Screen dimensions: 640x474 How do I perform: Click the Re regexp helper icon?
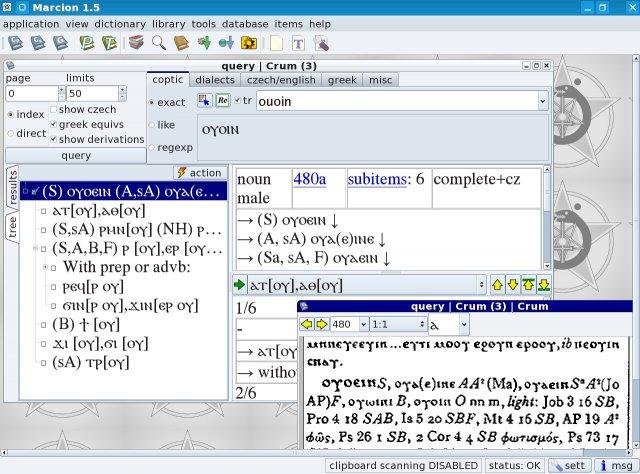(x=222, y=100)
